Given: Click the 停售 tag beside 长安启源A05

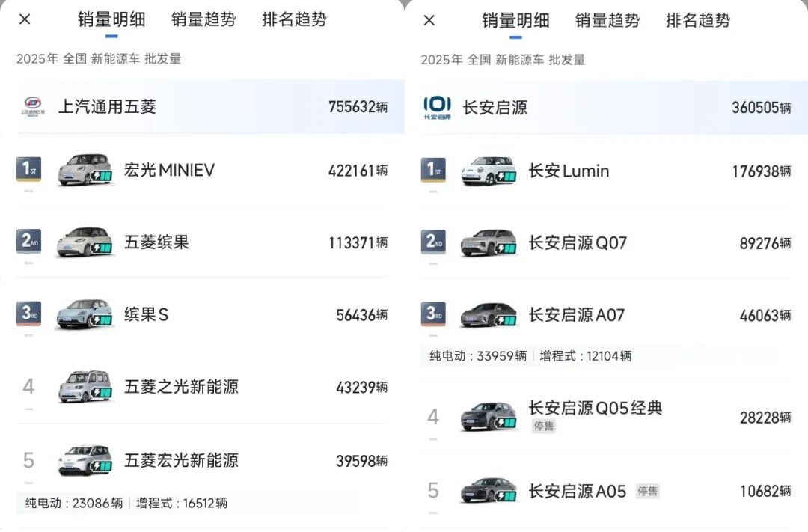Looking at the screenshot, I should coord(647,491).
